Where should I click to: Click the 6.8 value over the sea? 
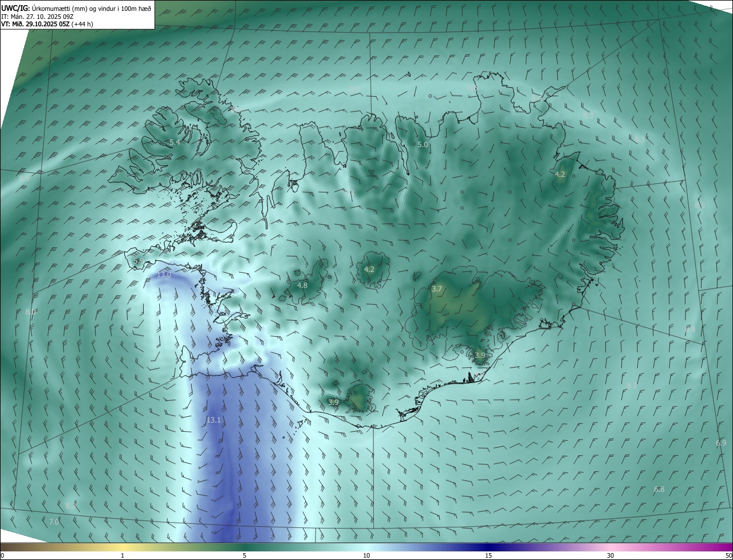(x=659, y=490)
